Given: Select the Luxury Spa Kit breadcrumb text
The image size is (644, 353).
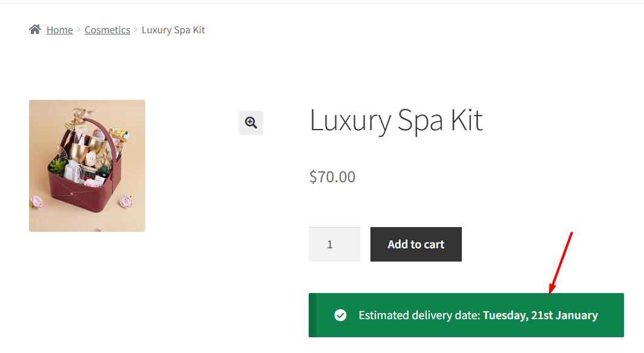Looking at the screenshot, I should 173,30.
